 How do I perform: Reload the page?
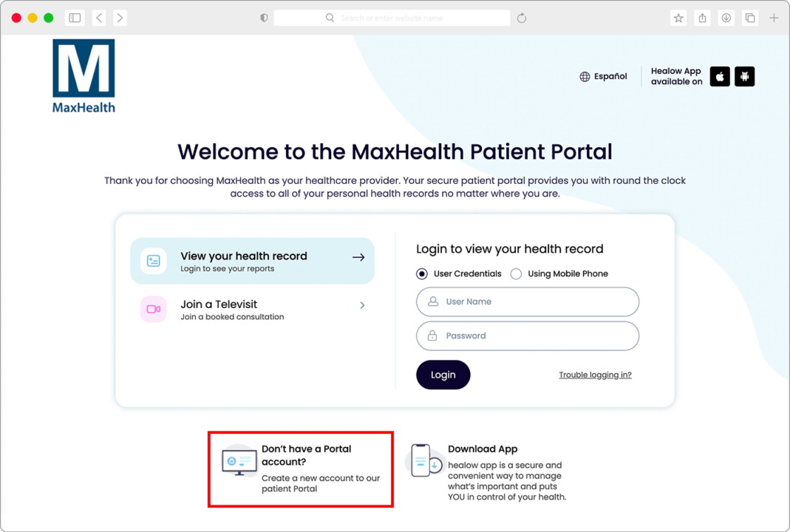point(522,18)
